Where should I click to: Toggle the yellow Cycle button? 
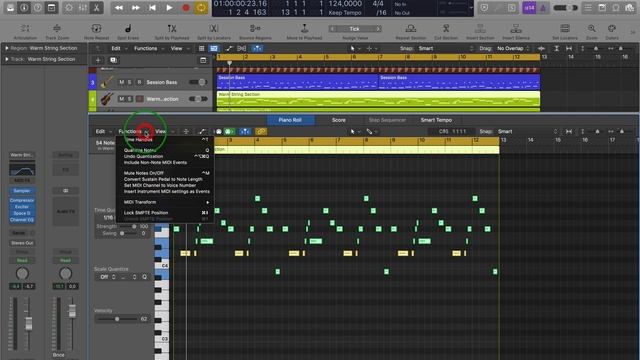click(x=201, y=7)
